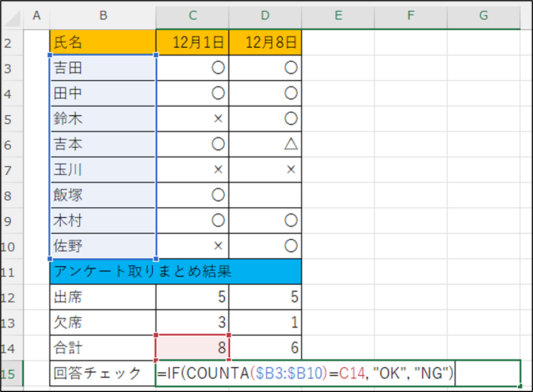
Task: Select row 3 header
Action: click(x=12, y=68)
